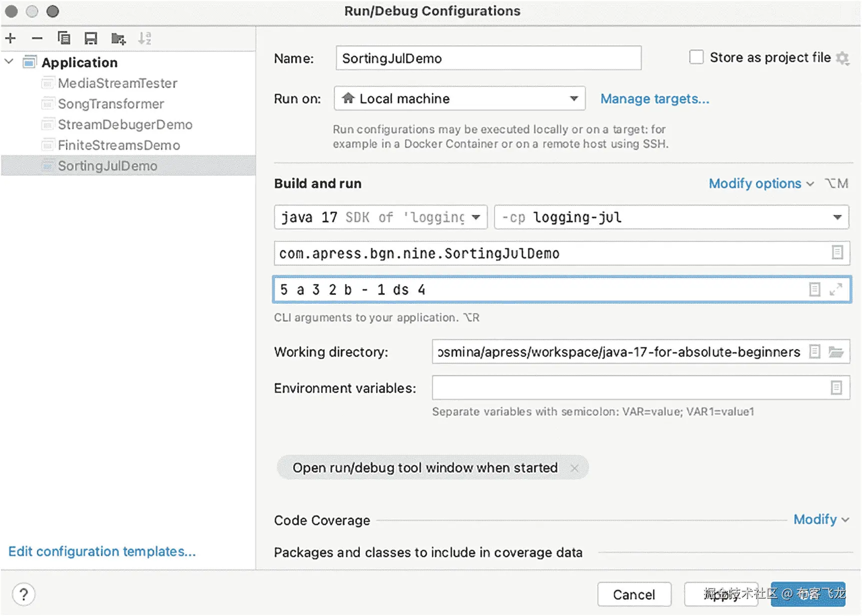
Task: Save configuration with floppy disk icon
Action: point(91,38)
